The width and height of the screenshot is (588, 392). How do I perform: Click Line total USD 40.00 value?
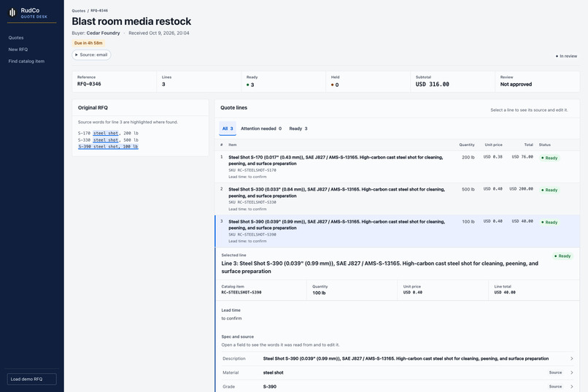505,292
